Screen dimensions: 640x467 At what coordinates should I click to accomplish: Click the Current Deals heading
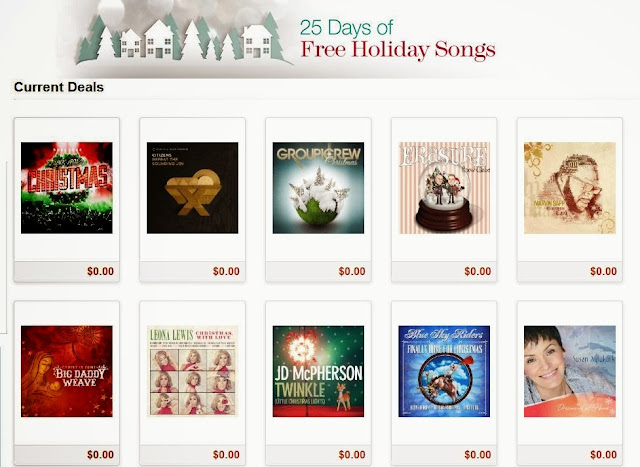(59, 87)
